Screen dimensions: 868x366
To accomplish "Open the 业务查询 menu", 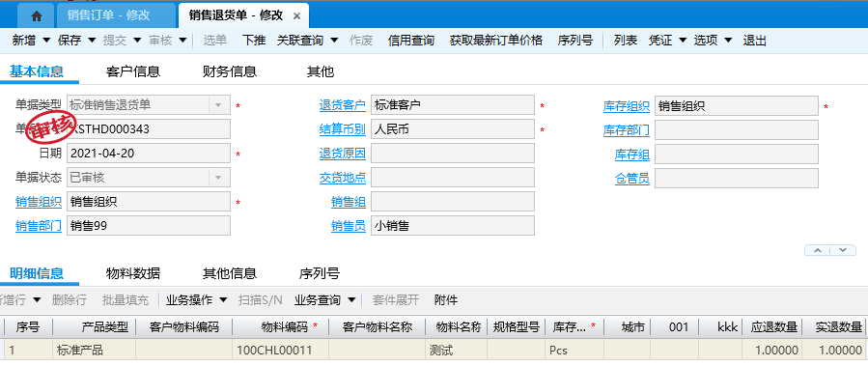I will (x=318, y=300).
